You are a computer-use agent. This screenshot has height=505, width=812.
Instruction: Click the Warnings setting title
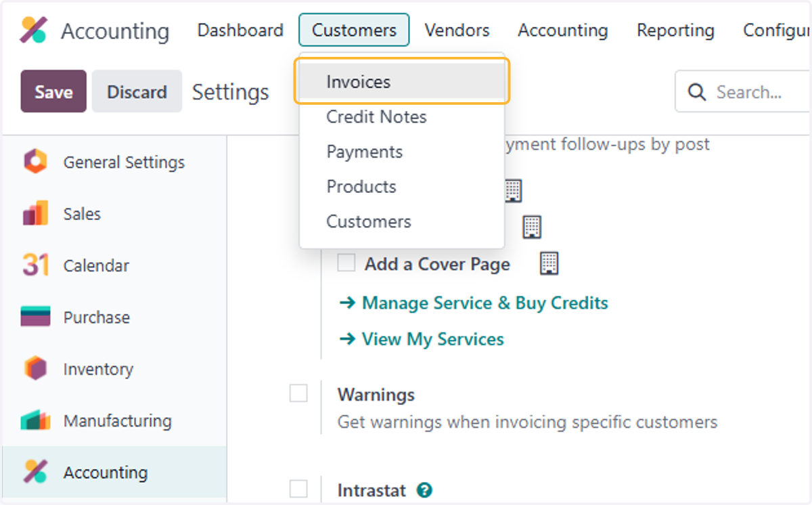pos(376,395)
